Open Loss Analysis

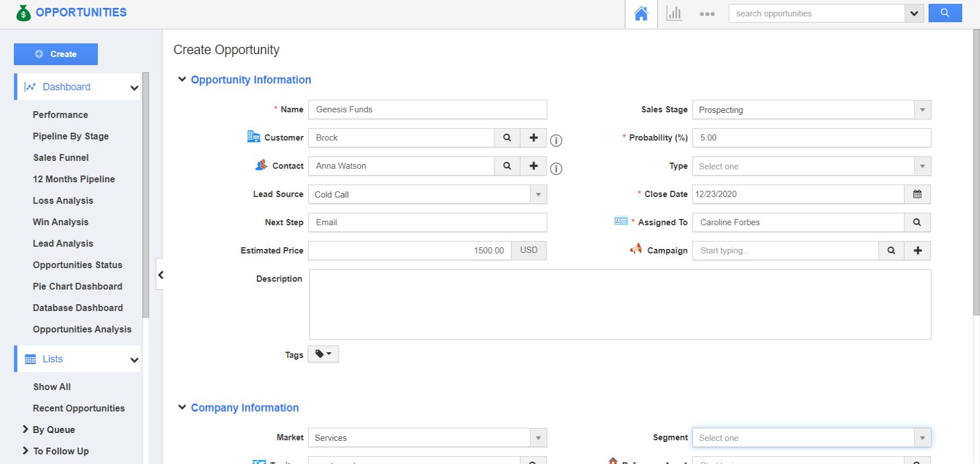tap(63, 200)
